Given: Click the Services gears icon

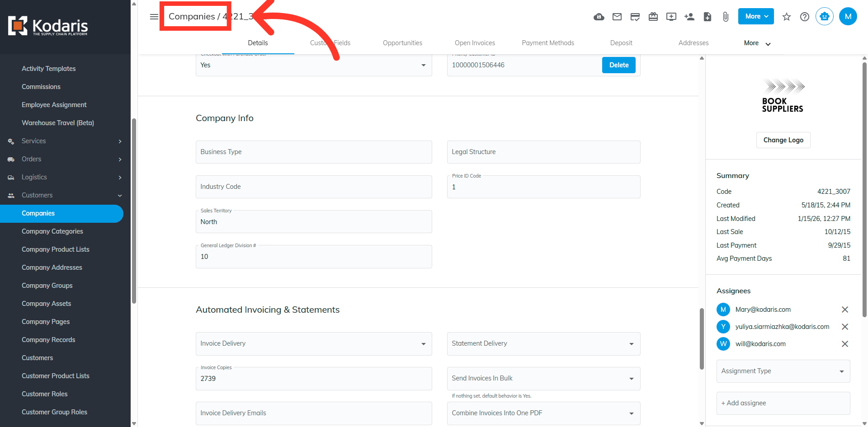Looking at the screenshot, I should tap(11, 141).
